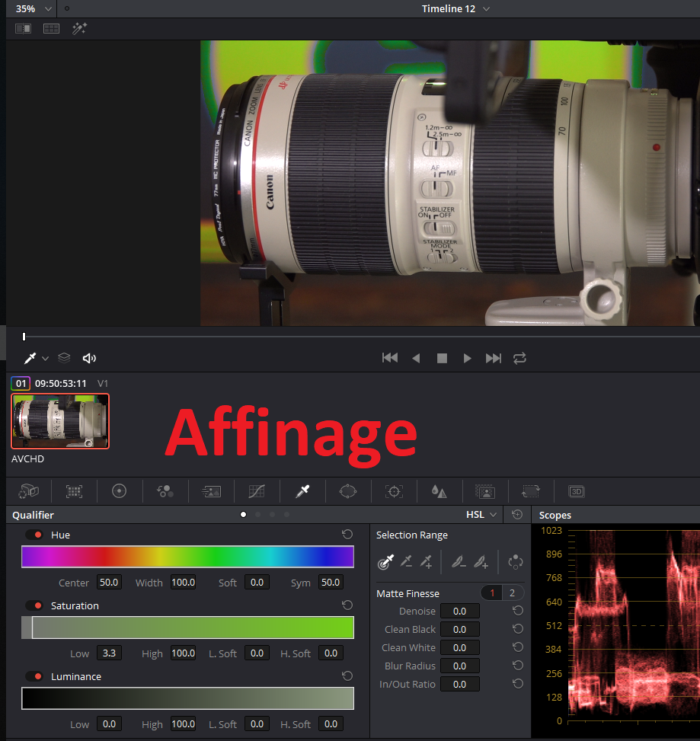Viewport: 700px width, 741px height.
Task: Toggle the Saturation qualifier off
Action: point(34,606)
